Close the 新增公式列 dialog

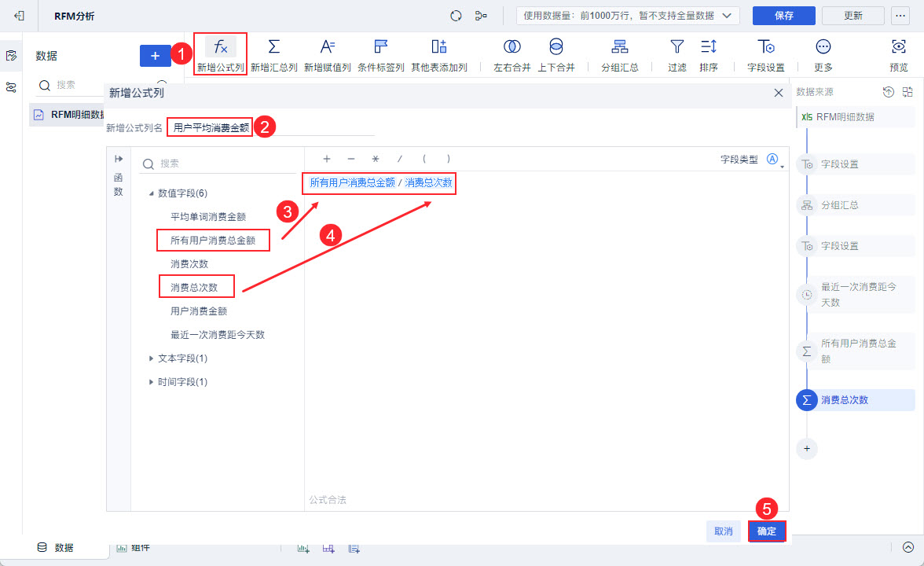click(x=779, y=93)
